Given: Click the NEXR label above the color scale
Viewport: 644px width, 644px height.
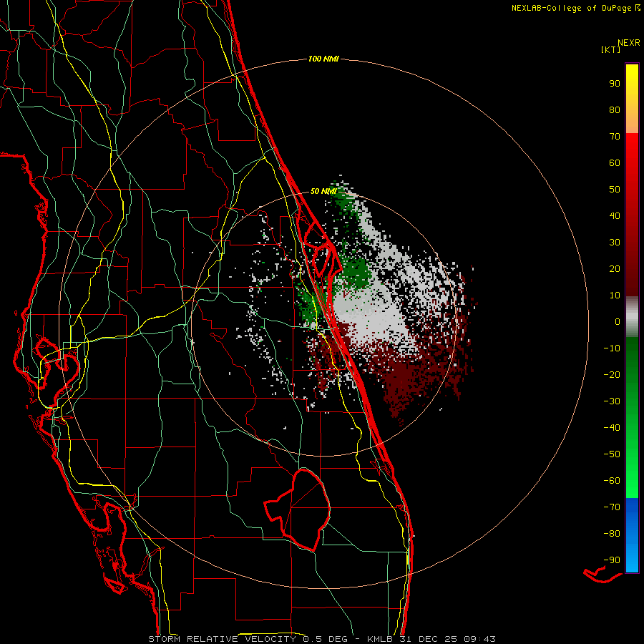Looking at the screenshot, I should pos(629,43).
